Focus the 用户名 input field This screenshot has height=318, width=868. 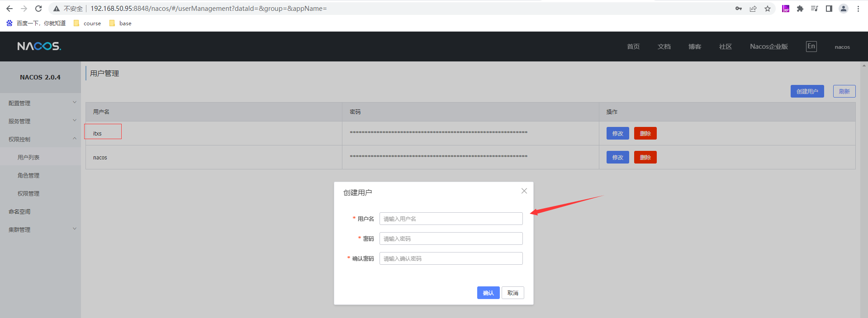point(451,219)
